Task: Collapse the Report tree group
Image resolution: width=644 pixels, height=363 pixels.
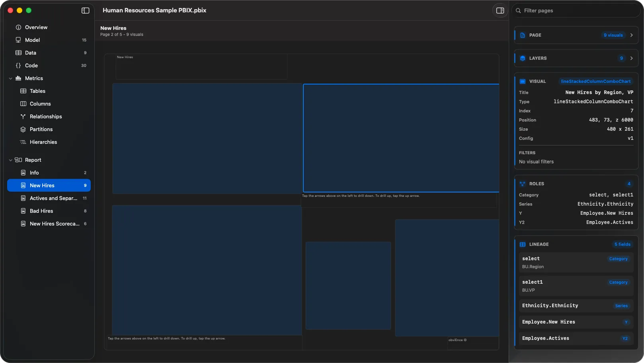Action: (x=10, y=160)
